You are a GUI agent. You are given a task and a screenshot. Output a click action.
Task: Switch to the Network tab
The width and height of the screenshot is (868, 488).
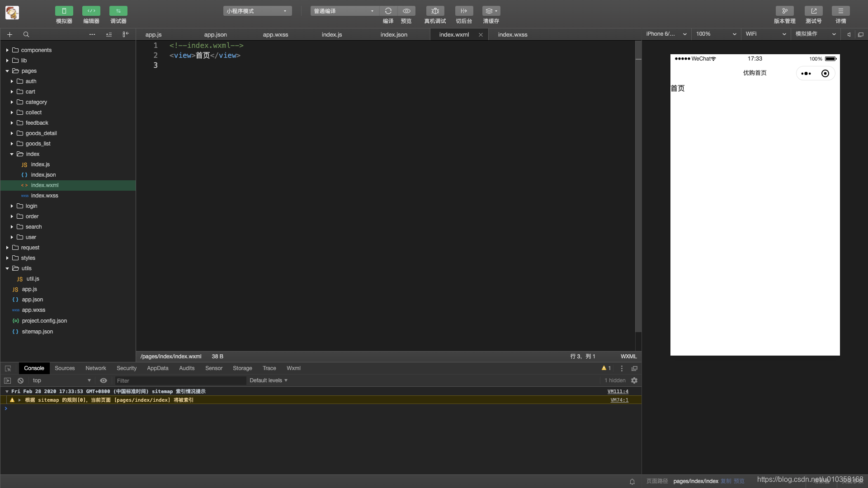click(x=95, y=368)
